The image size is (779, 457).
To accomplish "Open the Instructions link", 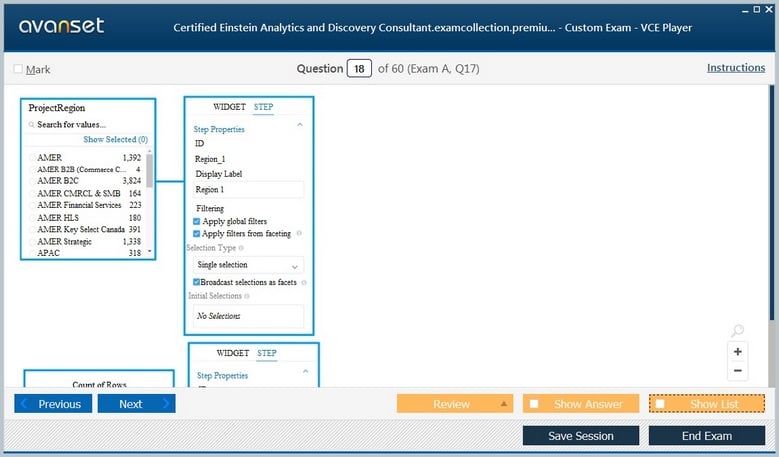I will pyautogui.click(x=735, y=68).
